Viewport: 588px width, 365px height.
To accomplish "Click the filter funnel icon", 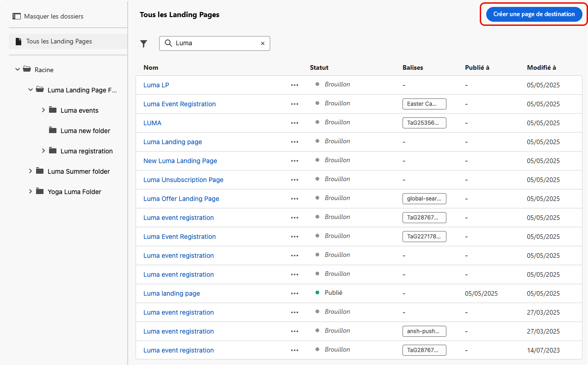I will tap(144, 44).
